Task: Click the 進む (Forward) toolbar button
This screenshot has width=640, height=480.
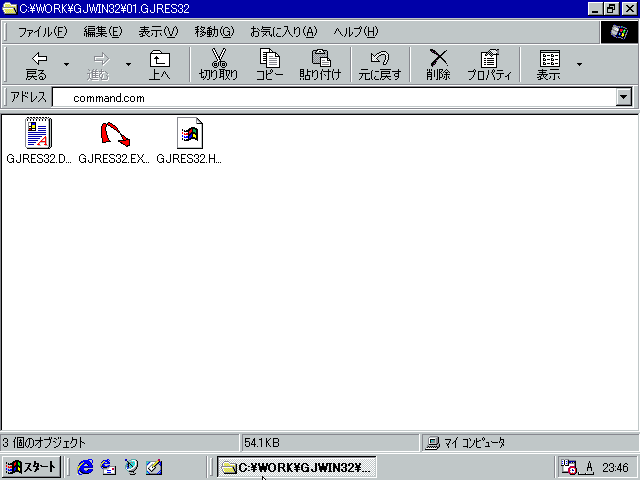Action: coord(98,65)
